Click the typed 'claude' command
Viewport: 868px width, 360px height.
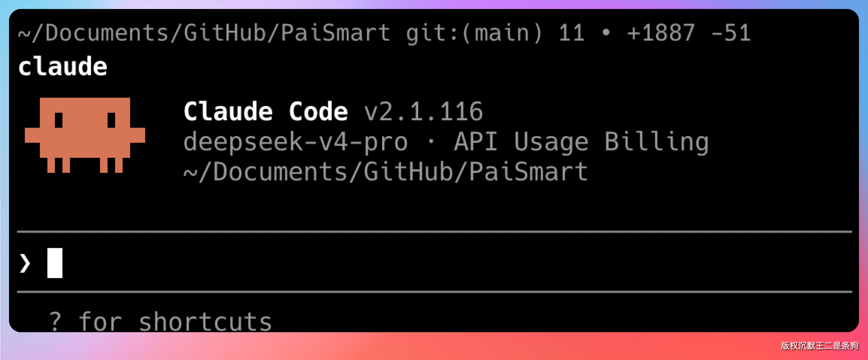(63, 67)
